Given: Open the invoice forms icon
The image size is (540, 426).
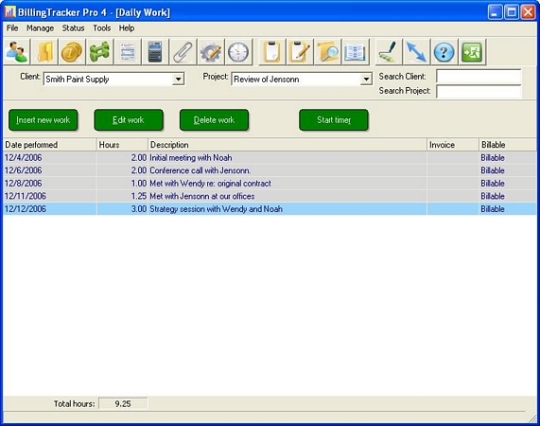Looking at the screenshot, I should click(127, 52).
